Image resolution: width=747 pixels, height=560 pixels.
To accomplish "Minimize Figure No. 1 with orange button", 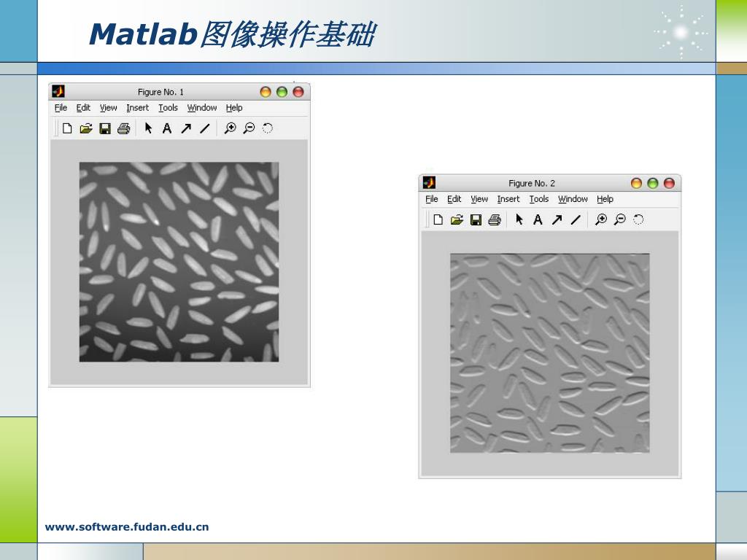I will pyautogui.click(x=266, y=92).
